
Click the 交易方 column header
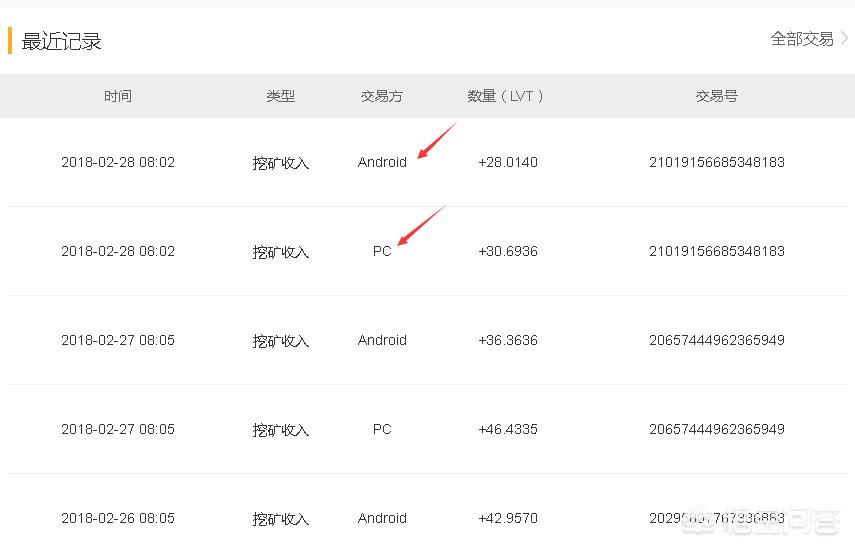pos(382,96)
